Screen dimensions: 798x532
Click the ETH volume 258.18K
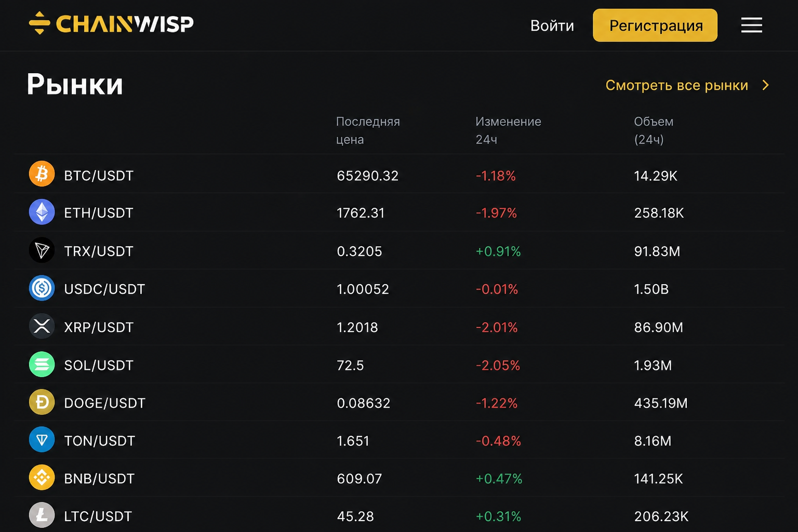(659, 213)
